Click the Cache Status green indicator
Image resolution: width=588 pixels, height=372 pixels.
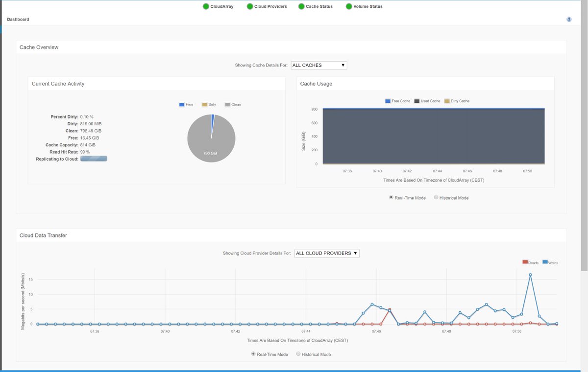pyautogui.click(x=301, y=6)
